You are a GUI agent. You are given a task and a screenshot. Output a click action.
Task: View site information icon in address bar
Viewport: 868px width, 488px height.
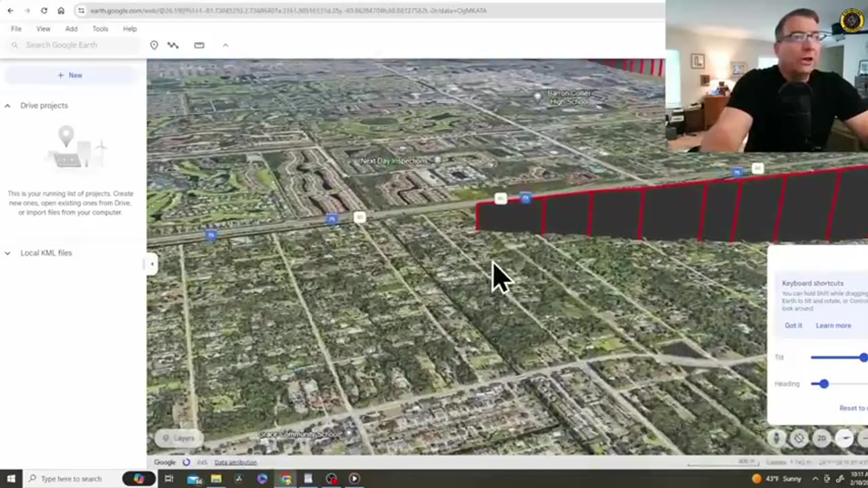tap(81, 11)
